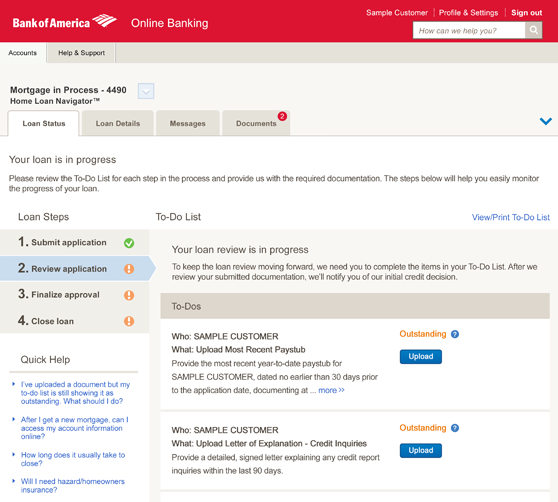Switch to the Loan Status tab
This screenshot has height=502, width=558.
tap(43, 123)
